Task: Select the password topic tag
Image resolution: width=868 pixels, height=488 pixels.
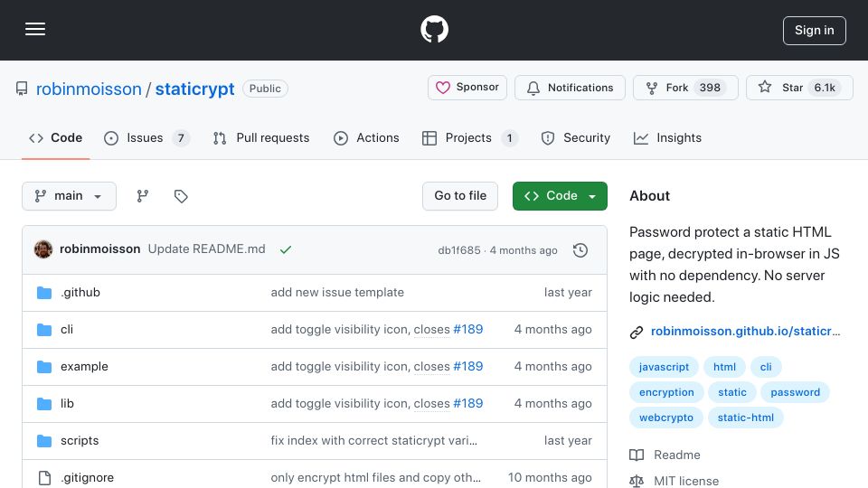Action: [795, 392]
